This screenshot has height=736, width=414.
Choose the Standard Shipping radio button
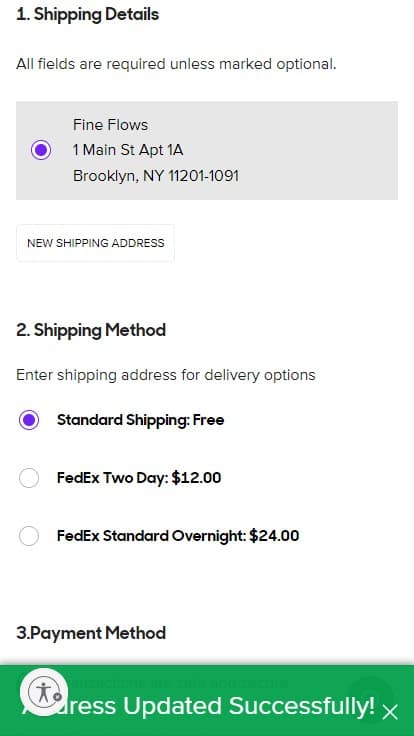coord(29,420)
